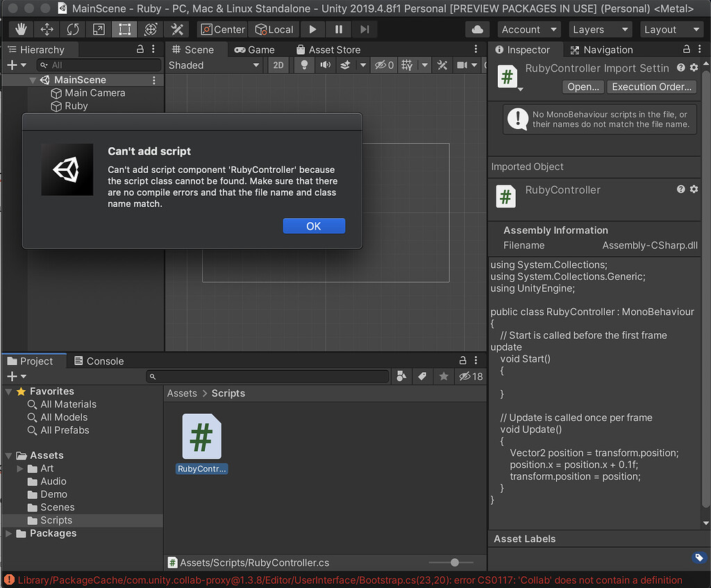Click the Pause button
Viewport: 711px width, 588px height.
[x=338, y=29]
